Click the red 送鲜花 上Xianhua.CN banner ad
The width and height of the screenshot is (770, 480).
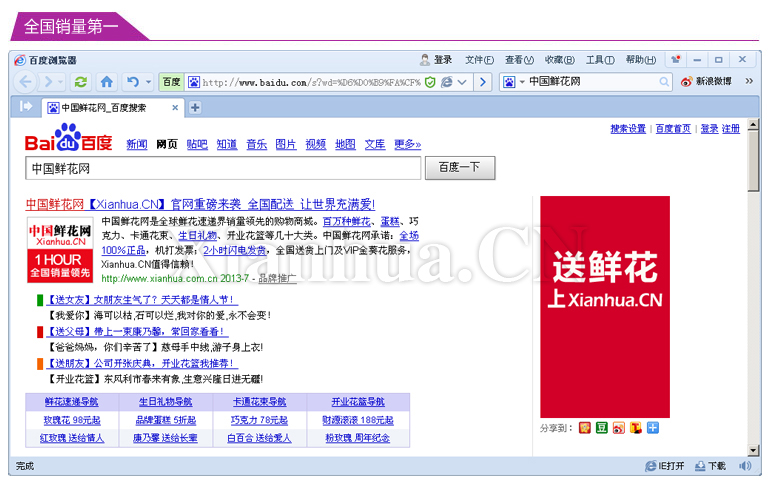tap(605, 307)
